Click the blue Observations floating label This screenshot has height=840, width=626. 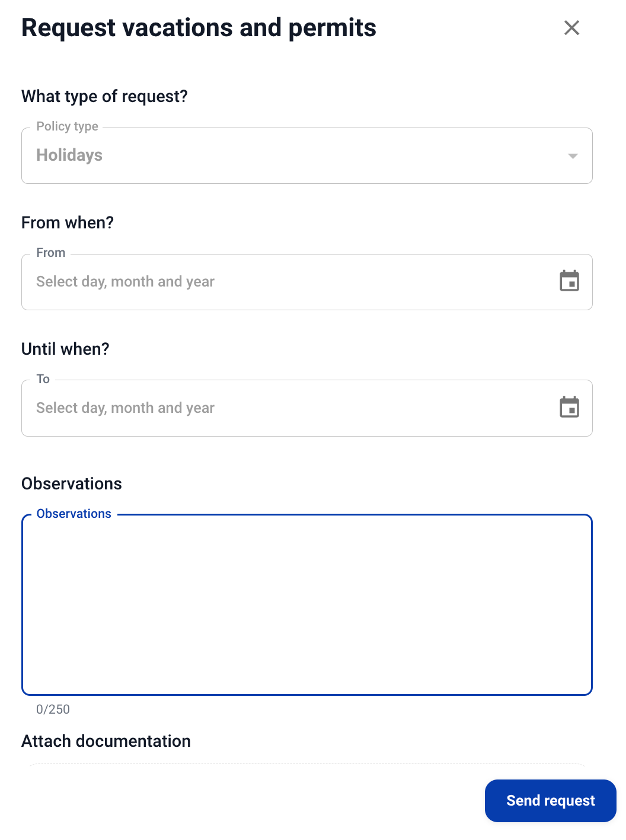pyautogui.click(x=74, y=514)
